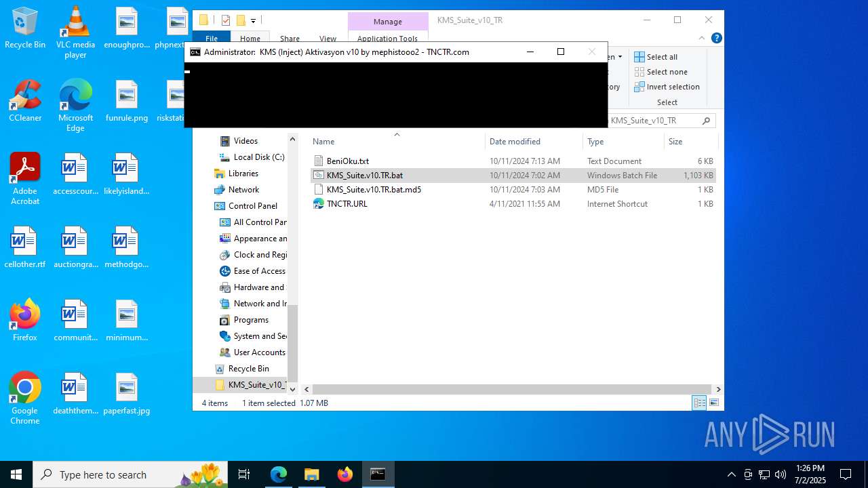Click Invert selection in ribbon
This screenshot has width=868, height=488.
click(667, 87)
